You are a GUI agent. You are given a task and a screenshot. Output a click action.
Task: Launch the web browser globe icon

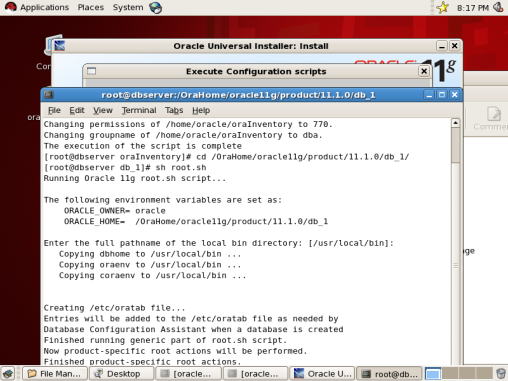156,8
